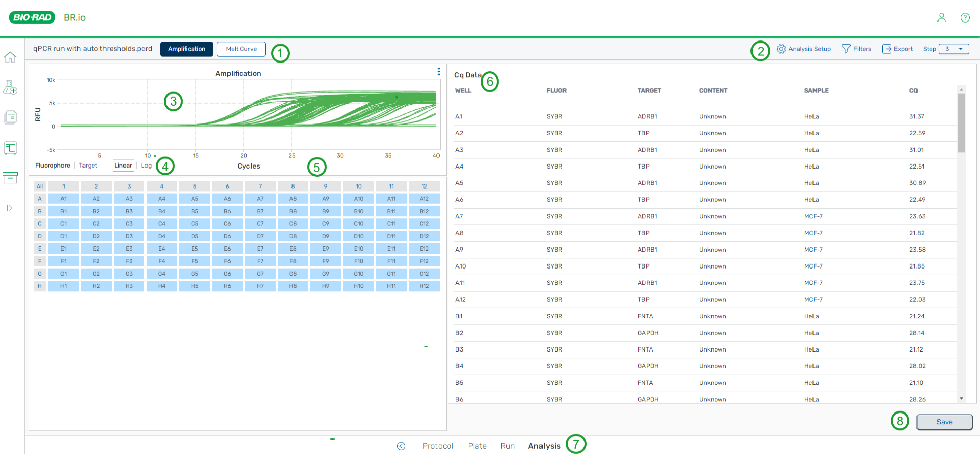The image size is (980, 454).
Task: Click the Save button
Action: (x=944, y=422)
